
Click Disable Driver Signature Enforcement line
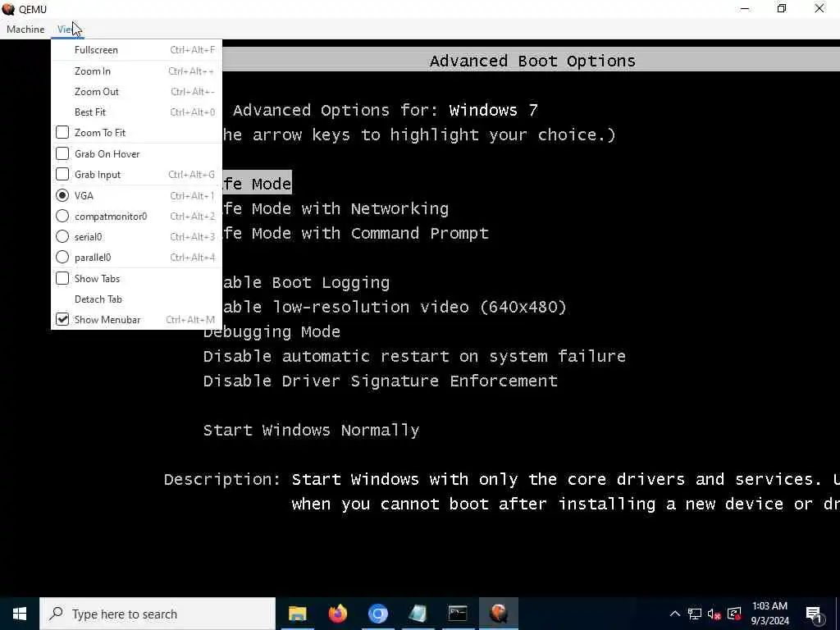(x=381, y=381)
